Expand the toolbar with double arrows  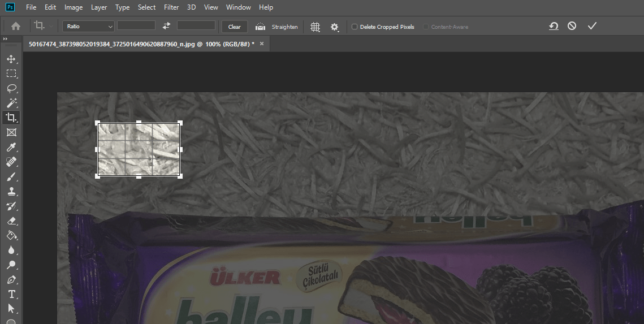point(5,38)
